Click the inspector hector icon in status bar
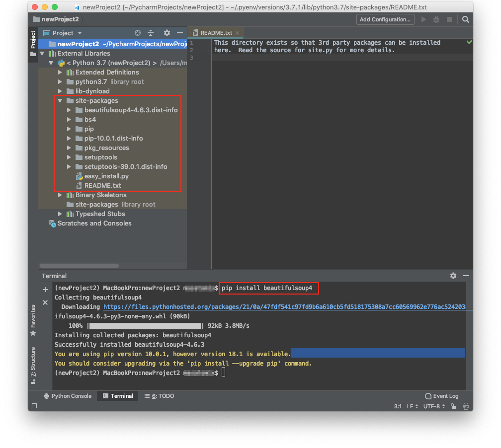 466,406
